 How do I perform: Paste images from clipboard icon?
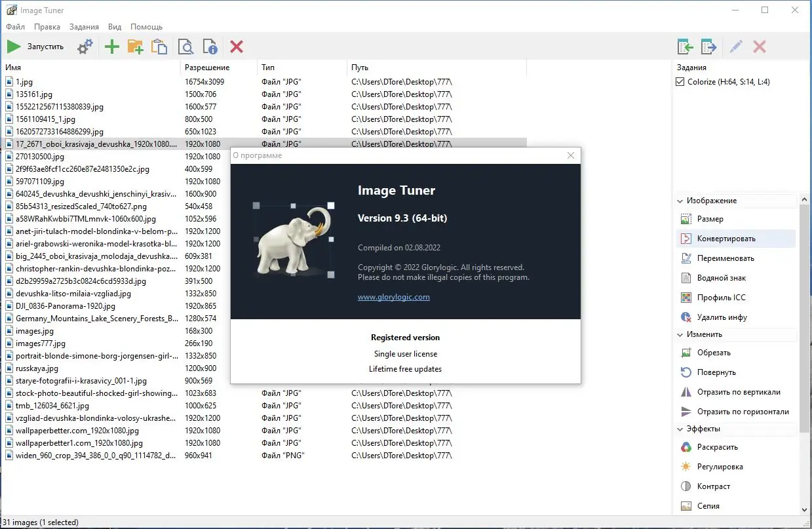click(x=159, y=47)
